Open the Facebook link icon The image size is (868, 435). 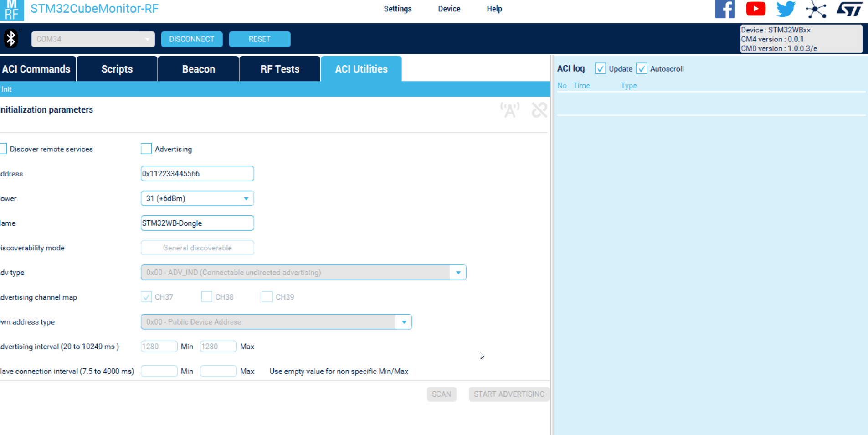pos(725,9)
